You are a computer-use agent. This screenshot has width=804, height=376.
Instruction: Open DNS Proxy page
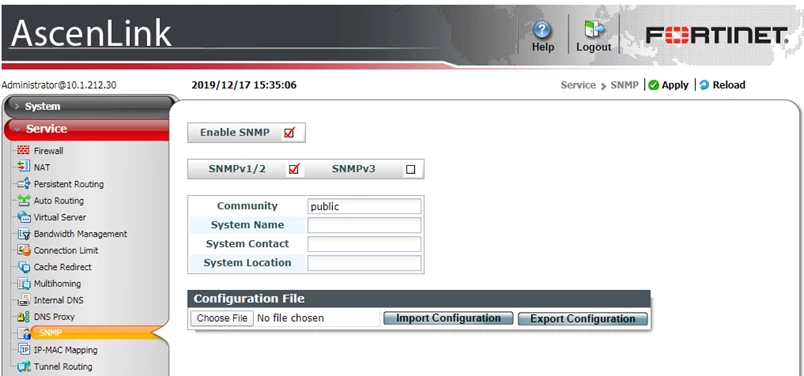(54, 317)
